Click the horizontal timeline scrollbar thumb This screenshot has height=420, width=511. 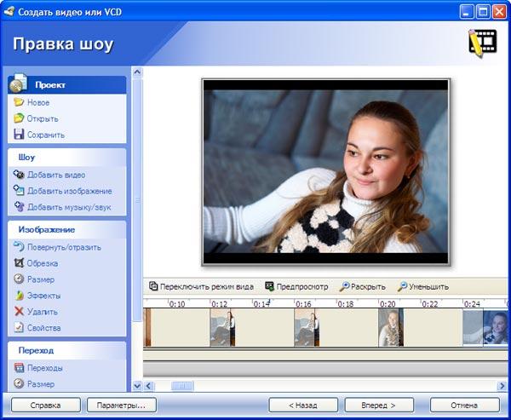(x=182, y=386)
